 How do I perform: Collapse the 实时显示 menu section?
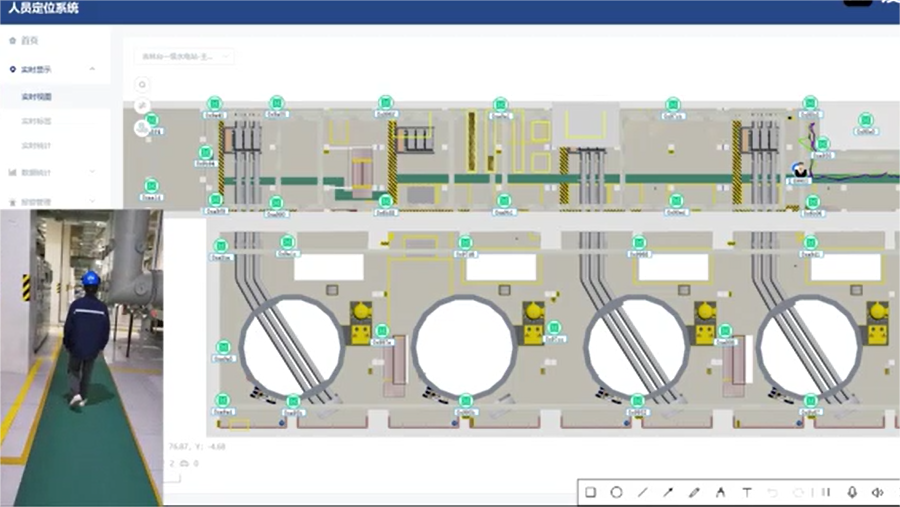tap(92, 69)
